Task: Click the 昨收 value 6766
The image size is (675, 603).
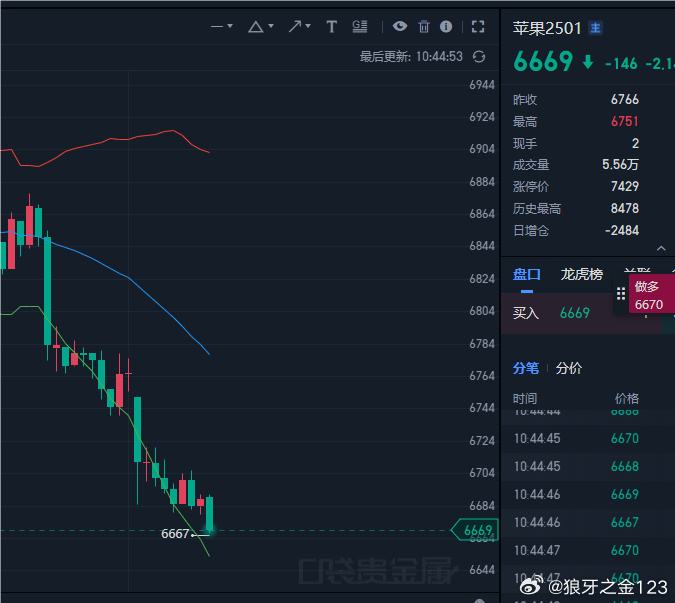Action: click(625, 99)
